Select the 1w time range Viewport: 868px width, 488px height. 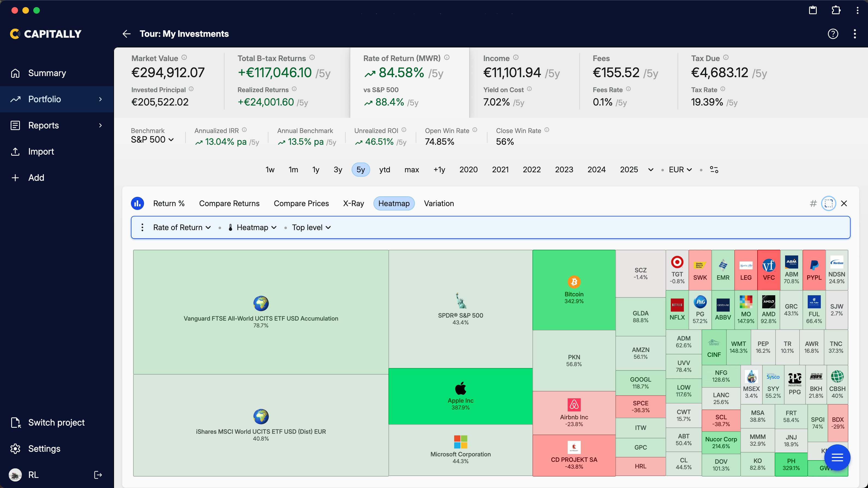(x=270, y=169)
